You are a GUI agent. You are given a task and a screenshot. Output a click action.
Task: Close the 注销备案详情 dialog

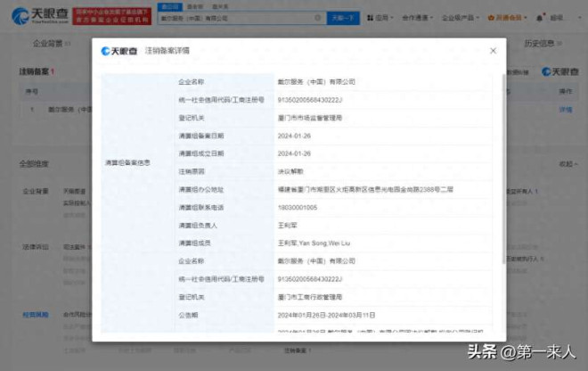[493, 51]
